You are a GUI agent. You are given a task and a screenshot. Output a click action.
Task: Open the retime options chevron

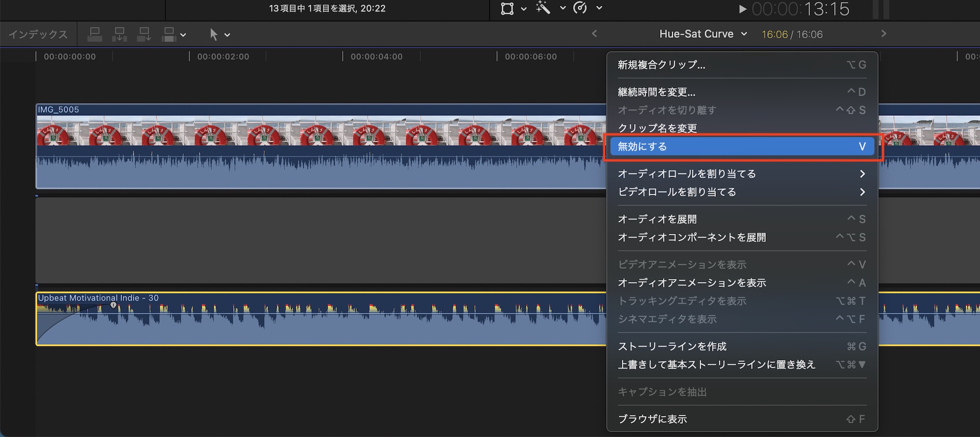[599, 8]
